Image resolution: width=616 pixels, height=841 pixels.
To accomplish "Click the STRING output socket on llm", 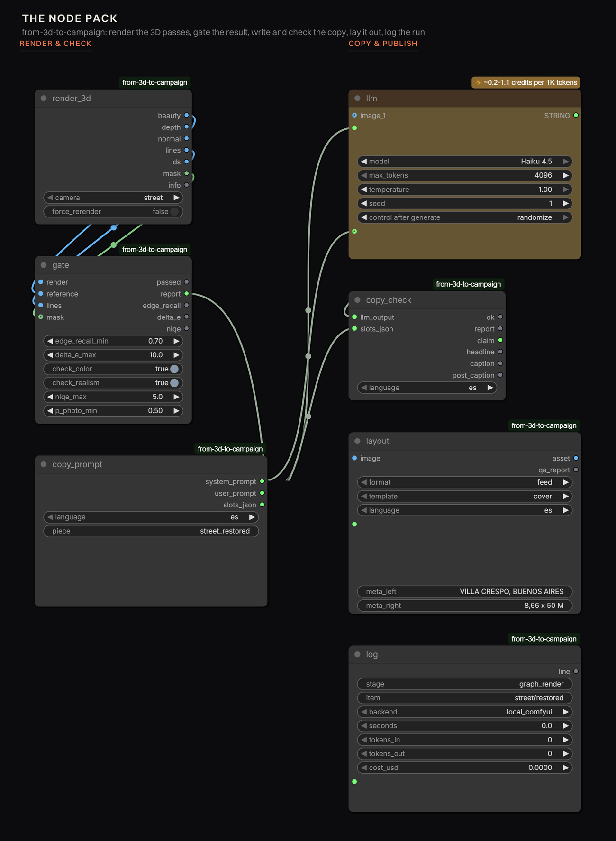I will coord(576,115).
